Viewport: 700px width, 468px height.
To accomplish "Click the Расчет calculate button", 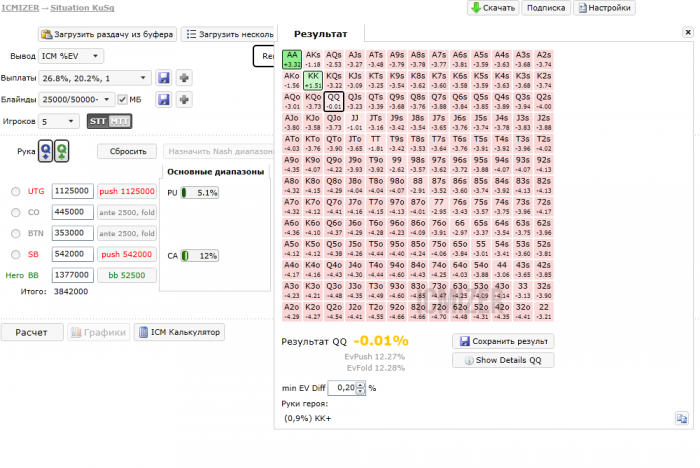I will tap(32, 332).
